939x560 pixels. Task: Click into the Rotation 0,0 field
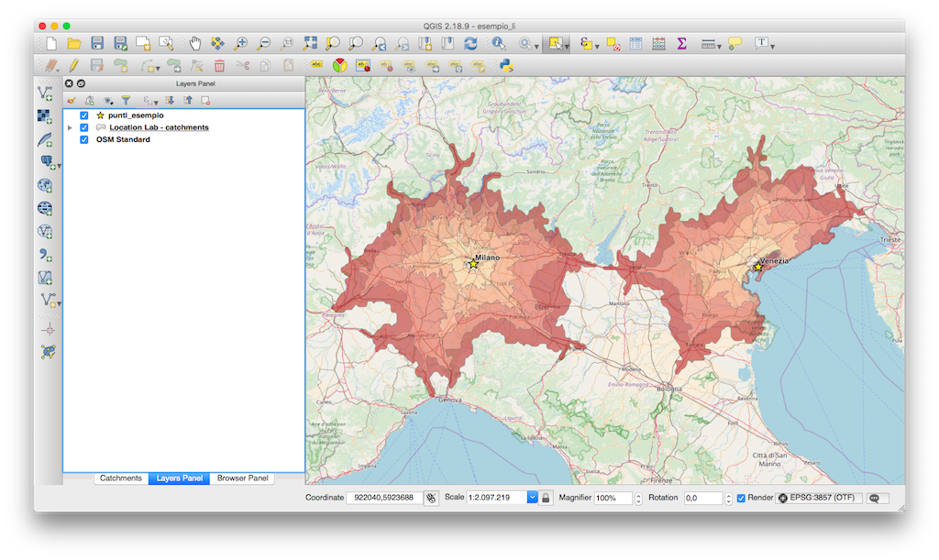(703, 498)
